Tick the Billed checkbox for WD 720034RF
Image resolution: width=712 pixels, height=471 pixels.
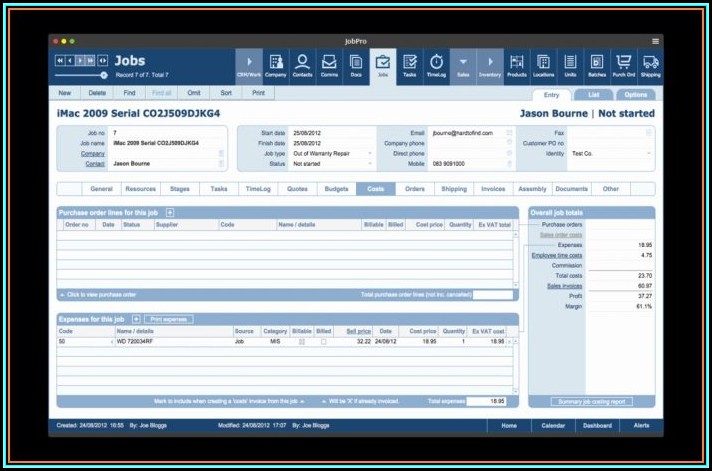pos(324,342)
